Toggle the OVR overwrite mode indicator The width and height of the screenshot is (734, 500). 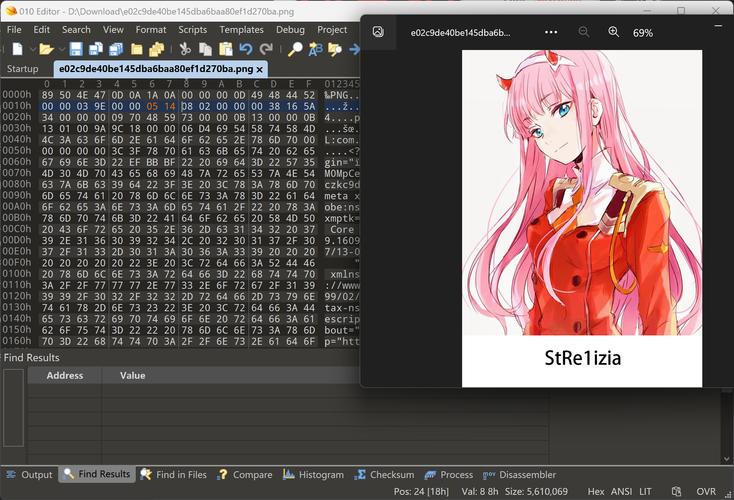point(706,492)
